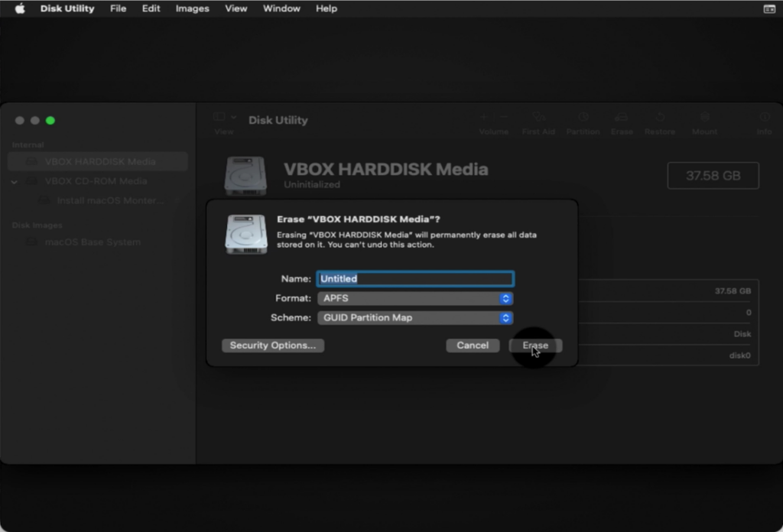
Task: Click the Partition toolbar icon
Action: coord(583,117)
